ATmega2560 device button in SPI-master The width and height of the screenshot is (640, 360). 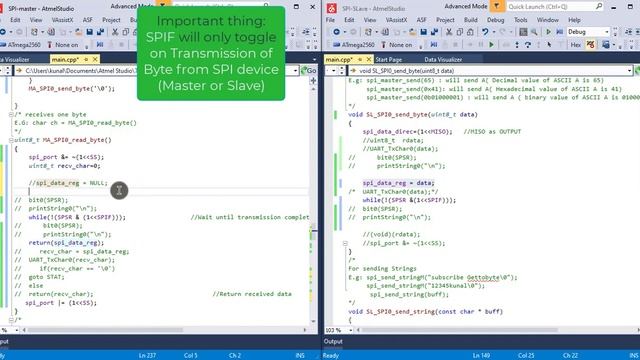point(20,45)
